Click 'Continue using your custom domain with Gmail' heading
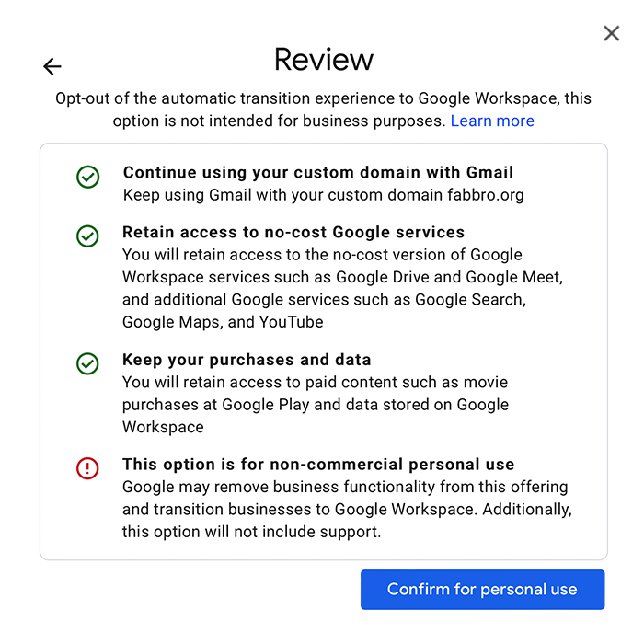This screenshot has width=644, height=644. coord(318,173)
